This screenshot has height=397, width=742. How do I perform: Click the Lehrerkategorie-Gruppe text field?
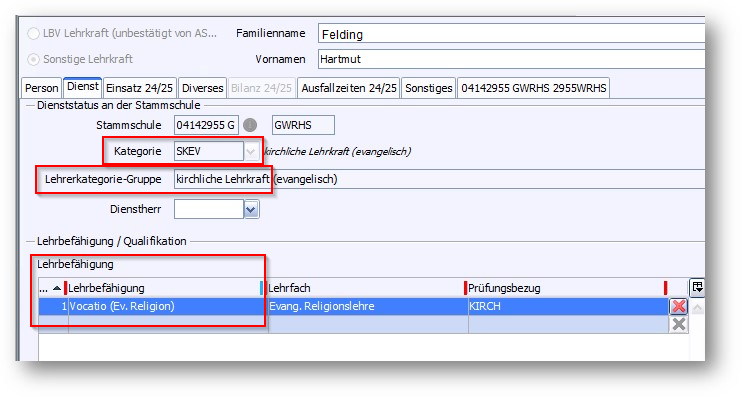tap(439, 179)
